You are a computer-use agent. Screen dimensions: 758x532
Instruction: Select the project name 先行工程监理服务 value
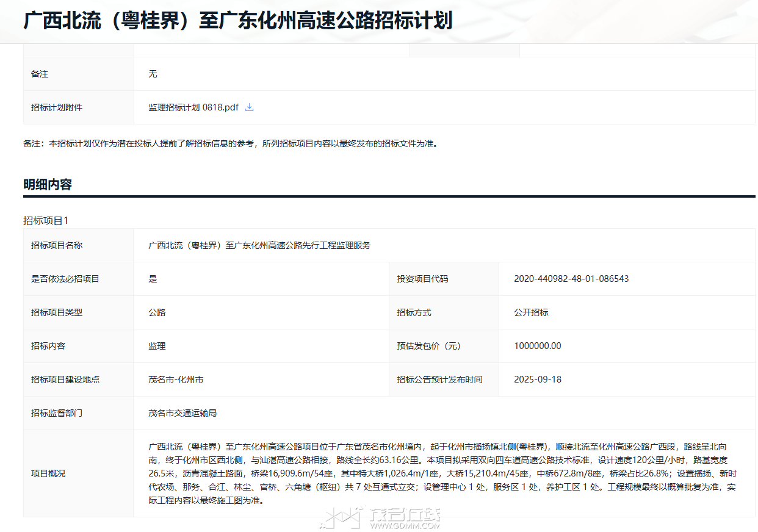point(259,245)
